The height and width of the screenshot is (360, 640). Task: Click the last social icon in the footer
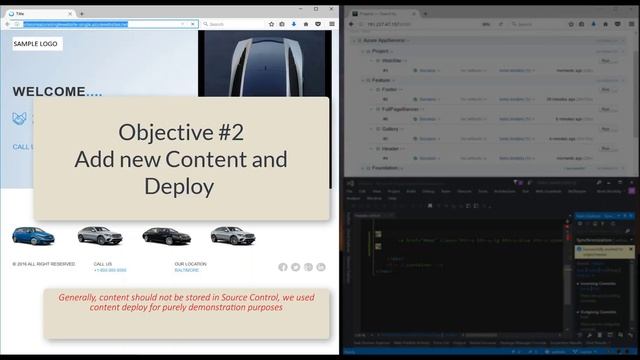[x=321, y=267]
